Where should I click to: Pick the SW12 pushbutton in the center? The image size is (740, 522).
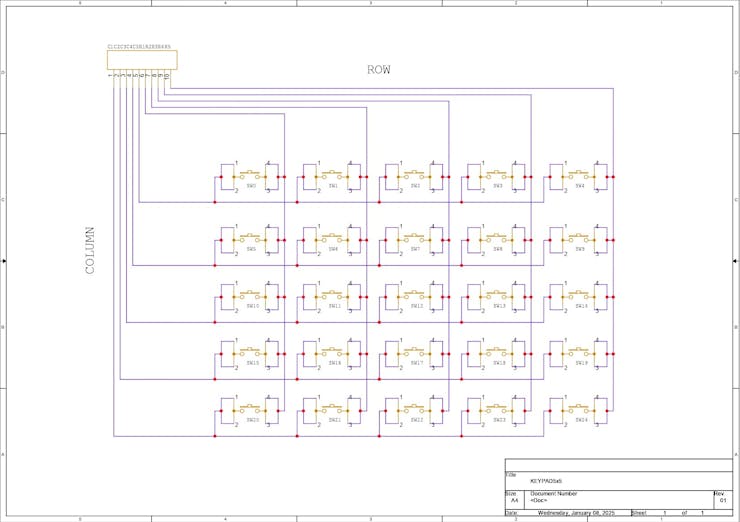(415, 296)
